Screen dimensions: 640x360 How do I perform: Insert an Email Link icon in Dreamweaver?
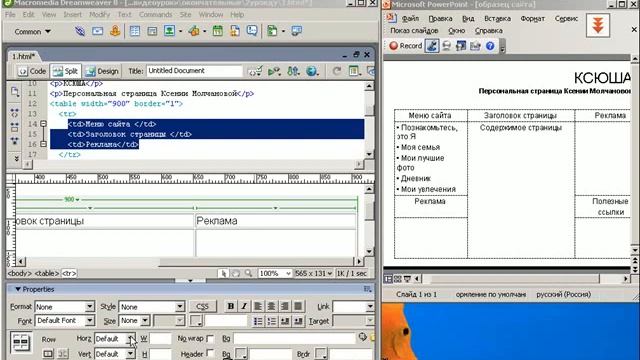tap(97, 31)
